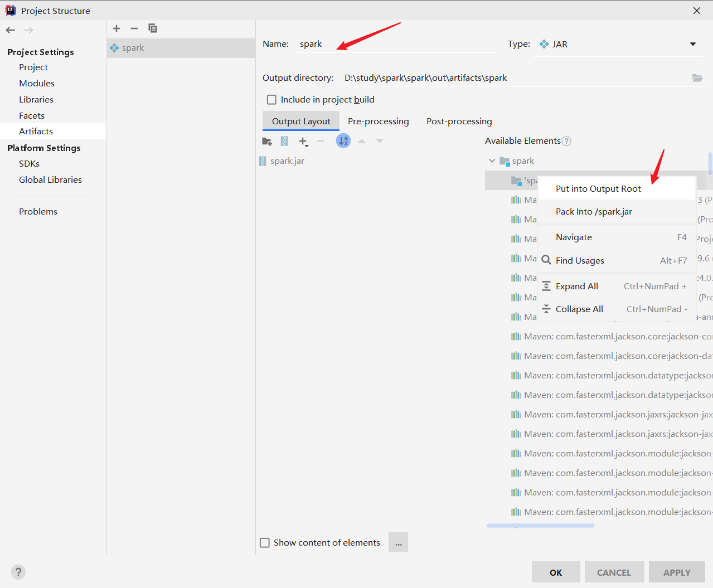Select the first jackson-core Maven library row
713x588 pixels.
(x=612, y=337)
